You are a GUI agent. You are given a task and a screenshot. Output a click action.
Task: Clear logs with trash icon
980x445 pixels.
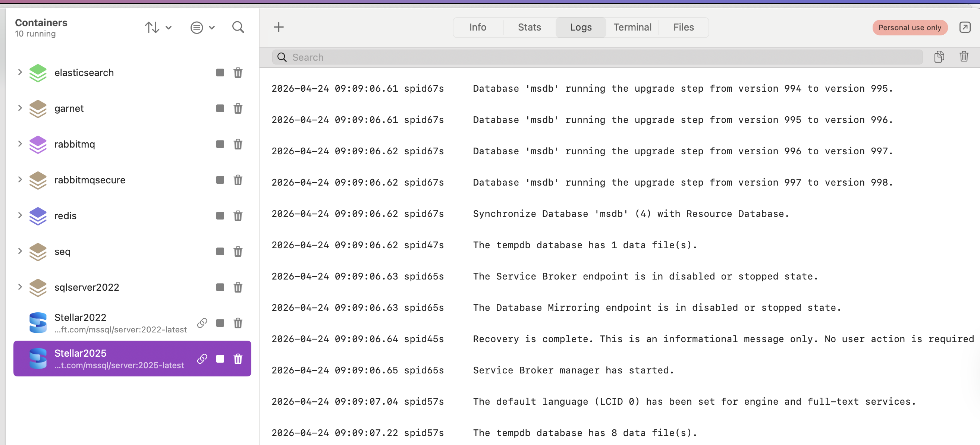pyautogui.click(x=964, y=57)
